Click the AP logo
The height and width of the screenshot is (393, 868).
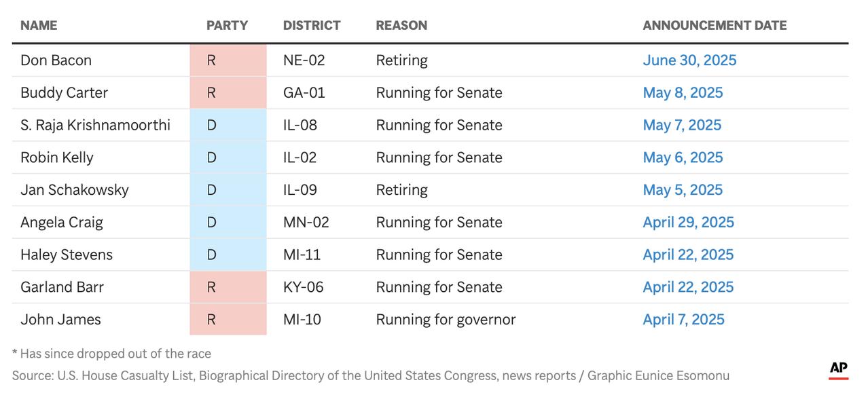pyautogui.click(x=838, y=369)
